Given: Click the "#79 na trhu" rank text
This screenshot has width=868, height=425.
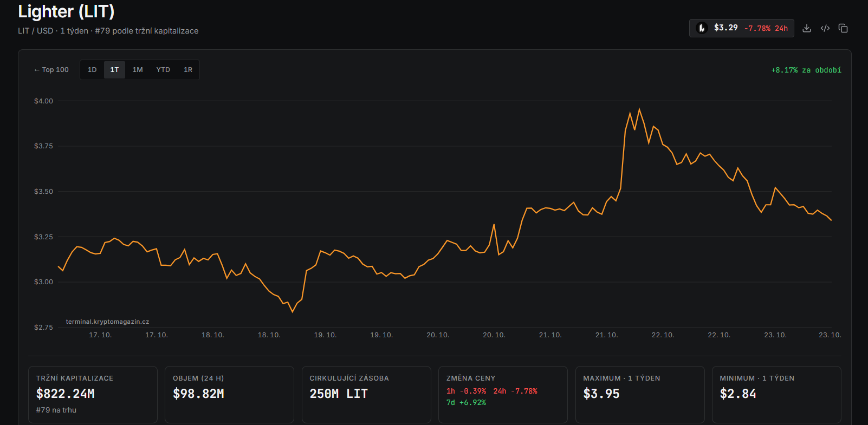Looking at the screenshot, I should (56, 410).
